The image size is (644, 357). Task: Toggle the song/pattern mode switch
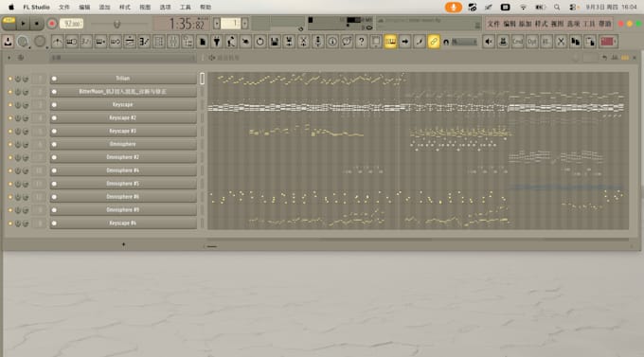(9, 24)
